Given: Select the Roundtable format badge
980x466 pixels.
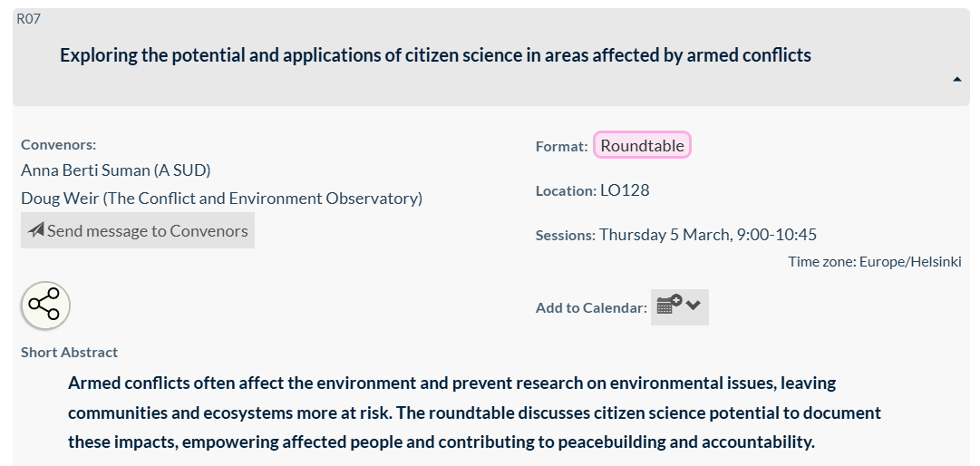Looking at the screenshot, I should tap(642, 145).
